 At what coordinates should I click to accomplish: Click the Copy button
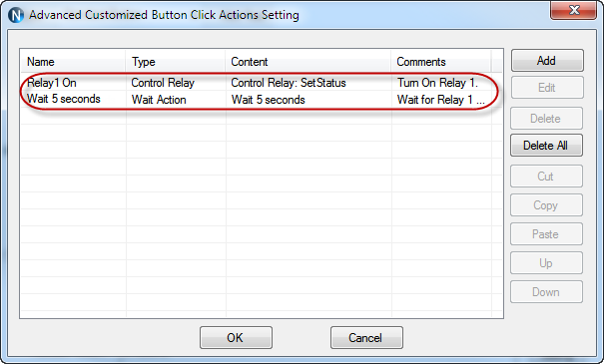point(546,205)
